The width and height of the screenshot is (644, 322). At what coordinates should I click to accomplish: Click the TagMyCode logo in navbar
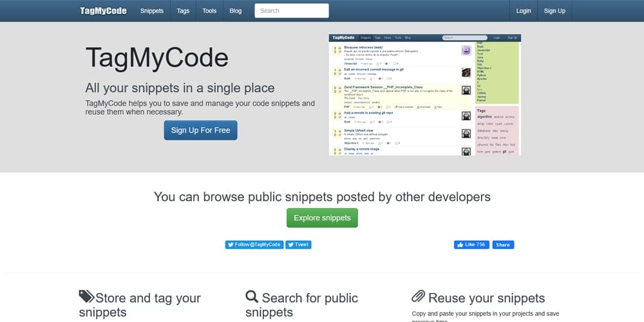tap(103, 11)
